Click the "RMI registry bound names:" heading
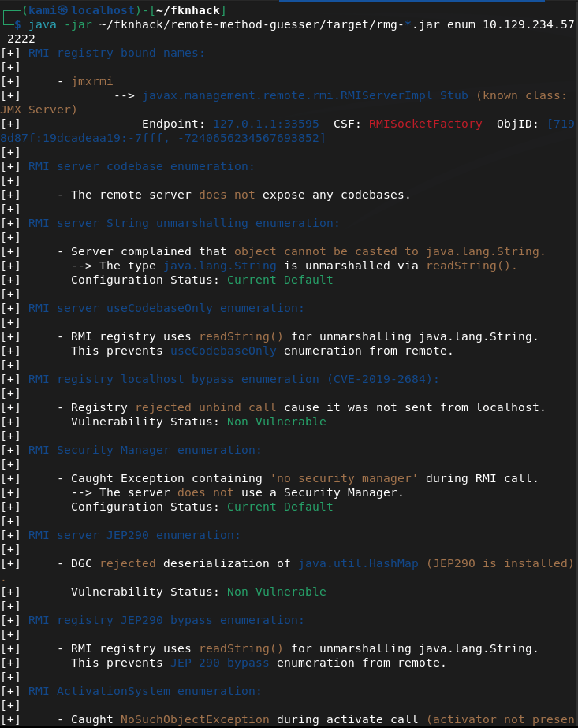The height and width of the screenshot is (728, 578). pos(117,53)
